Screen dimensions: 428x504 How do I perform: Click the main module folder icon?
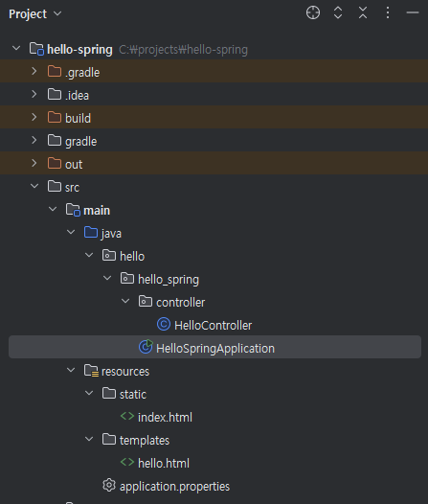coord(73,210)
